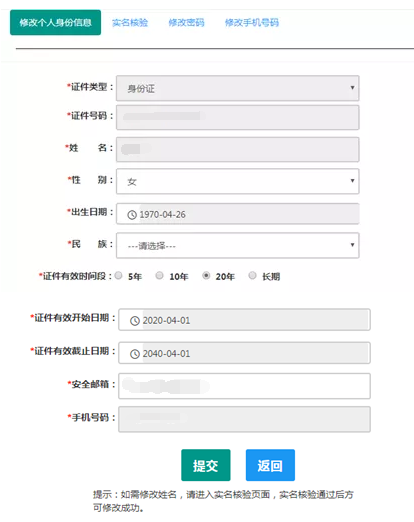Go to the 修改手机号码 tab

[252, 23]
